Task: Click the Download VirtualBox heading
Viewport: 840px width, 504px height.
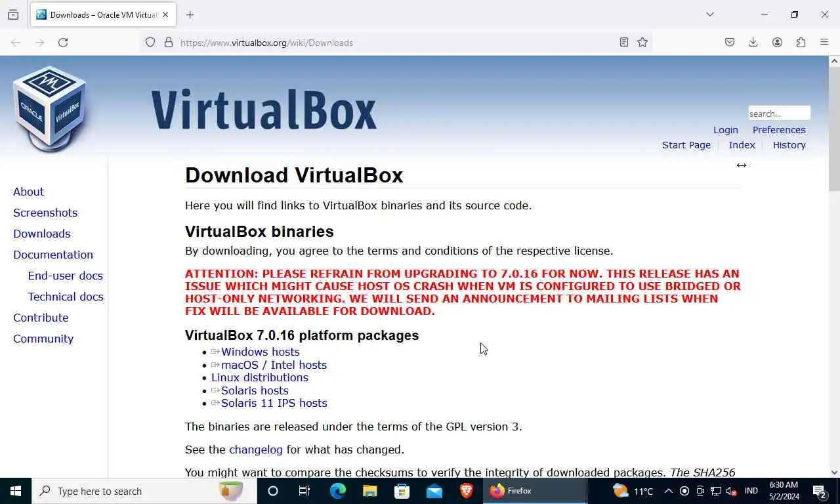Action: [x=294, y=175]
